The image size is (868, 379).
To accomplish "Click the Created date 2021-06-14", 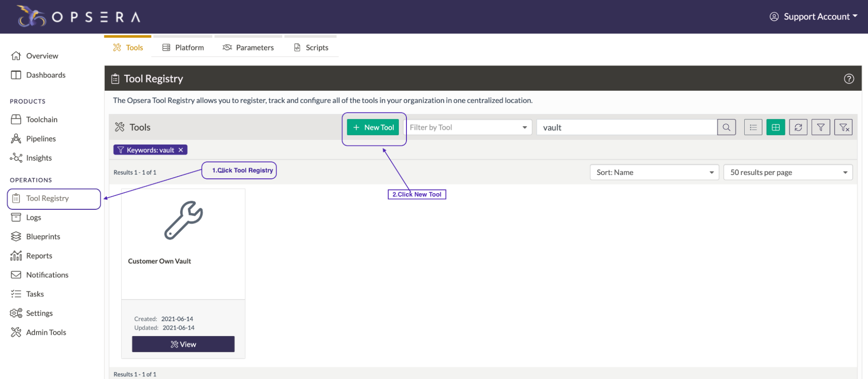I will click(177, 319).
